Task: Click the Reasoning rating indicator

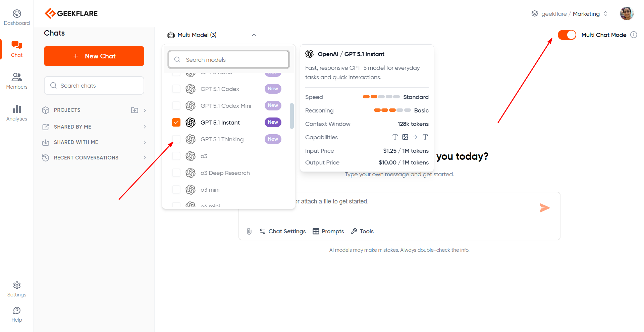Action: 392,110
